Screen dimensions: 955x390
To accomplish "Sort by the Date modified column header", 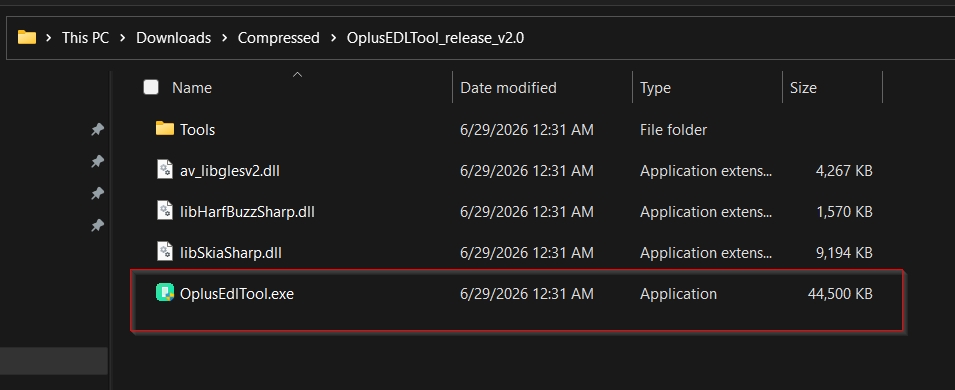I will pyautogui.click(x=509, y=88).
